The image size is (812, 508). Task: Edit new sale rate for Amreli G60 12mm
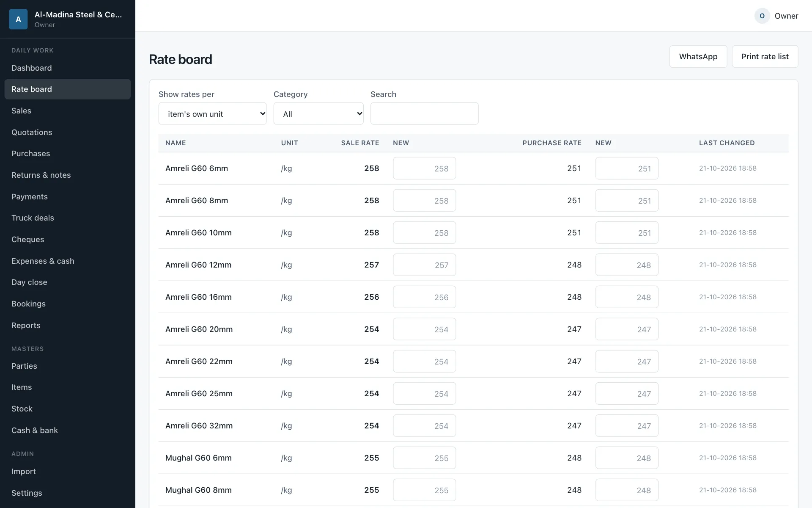coord(425,265)
